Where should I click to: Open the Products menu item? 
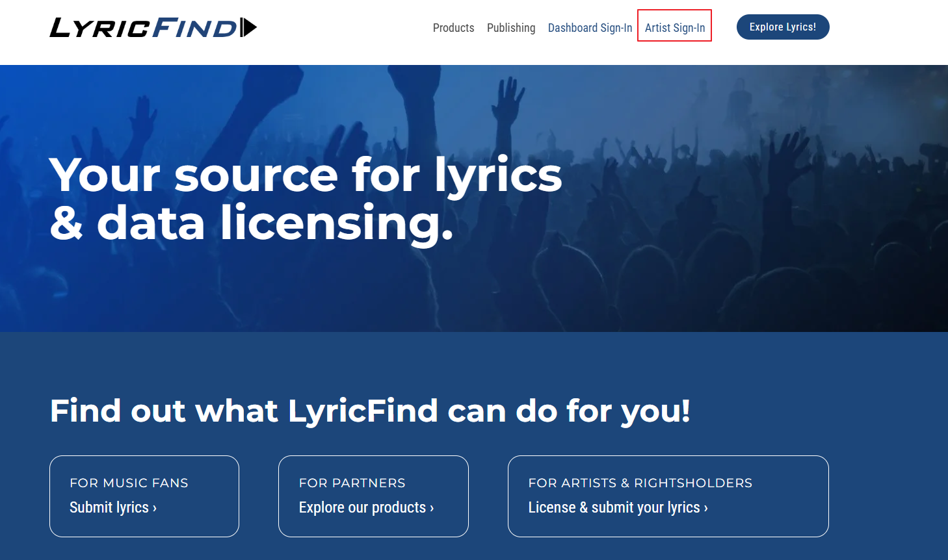click(x=454, y=28)
